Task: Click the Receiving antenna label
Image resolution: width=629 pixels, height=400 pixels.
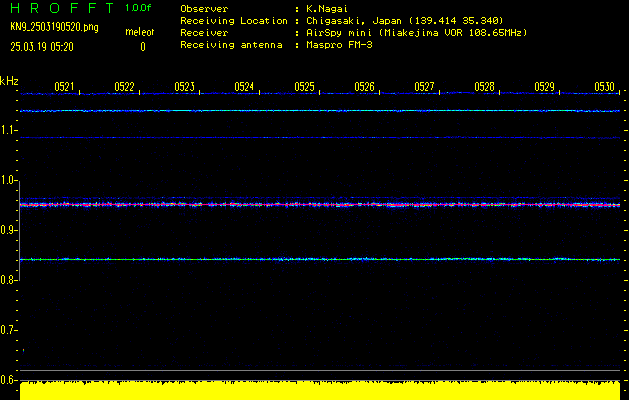Action: coord(231,45)
